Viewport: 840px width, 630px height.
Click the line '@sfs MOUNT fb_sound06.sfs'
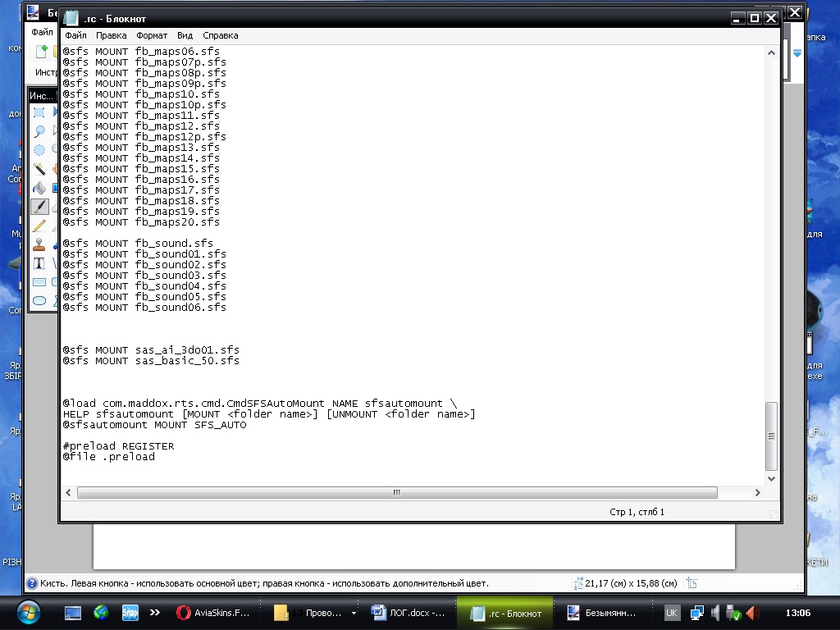[x=144, y=308]
